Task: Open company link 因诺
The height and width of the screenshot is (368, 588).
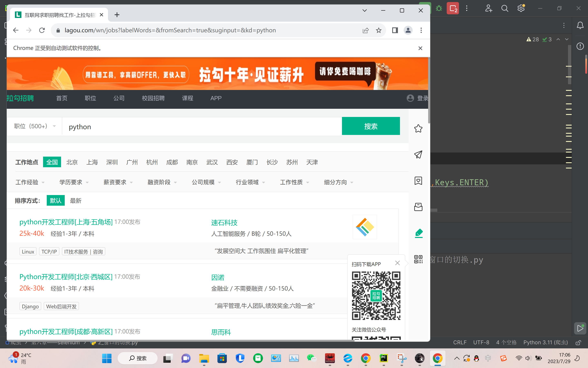Action: [218, 277]
